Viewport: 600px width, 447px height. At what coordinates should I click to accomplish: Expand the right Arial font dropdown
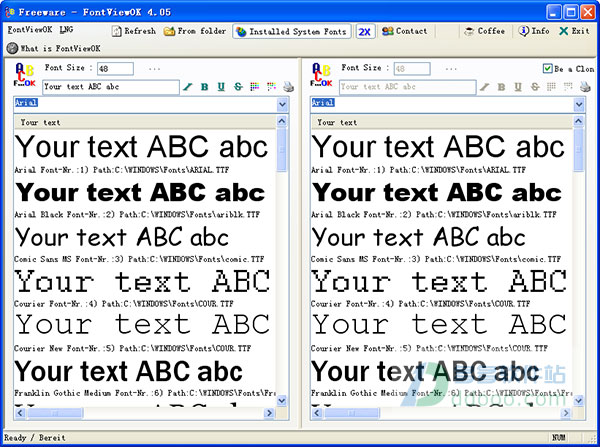(x=579, y=104)
